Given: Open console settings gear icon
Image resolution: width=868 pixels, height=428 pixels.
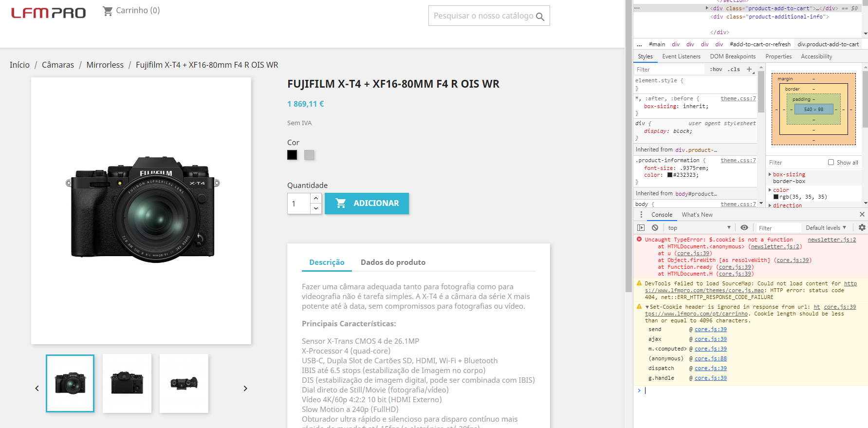Looking at the screenshot, I should [x=862, y=227].
